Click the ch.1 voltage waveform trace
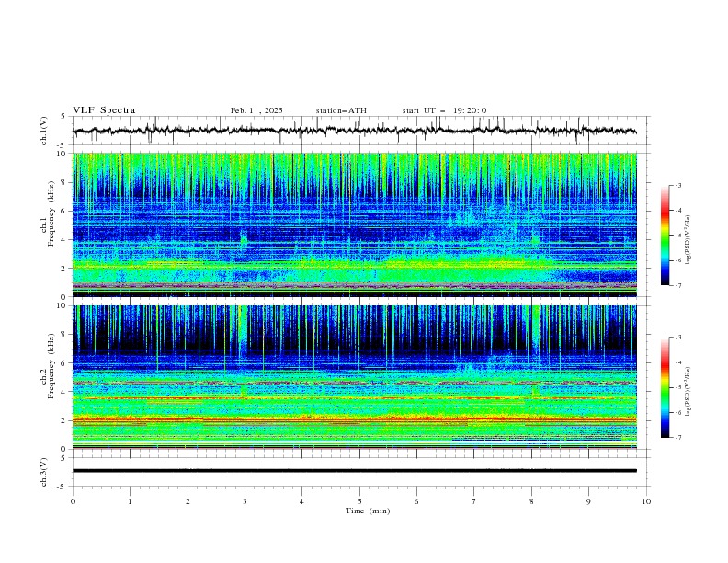Viewport: 728px width, 563px height. [354, 131]
